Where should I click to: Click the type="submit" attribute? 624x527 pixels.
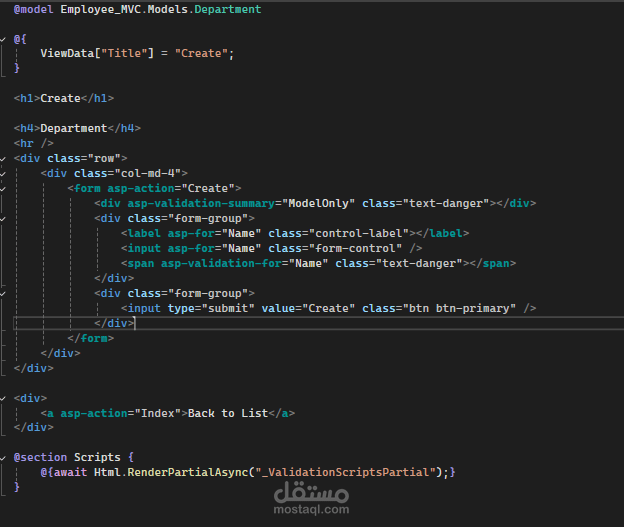coord(211,308)
